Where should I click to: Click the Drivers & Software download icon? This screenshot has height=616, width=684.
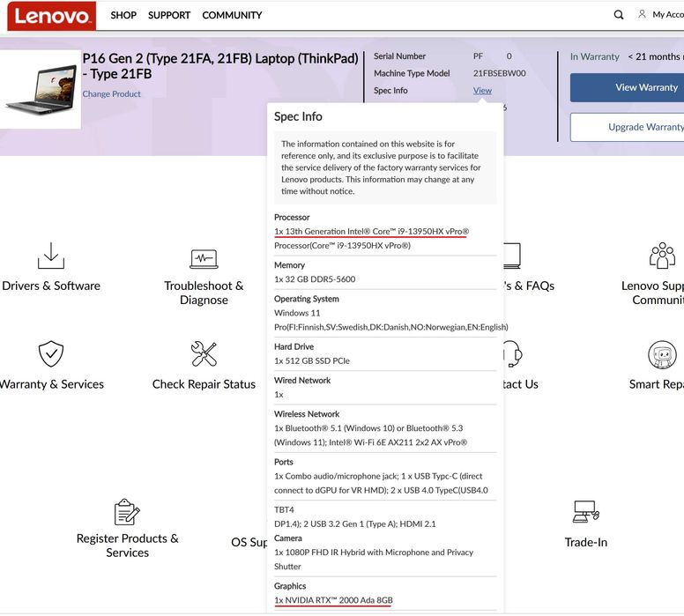[51, 256]
